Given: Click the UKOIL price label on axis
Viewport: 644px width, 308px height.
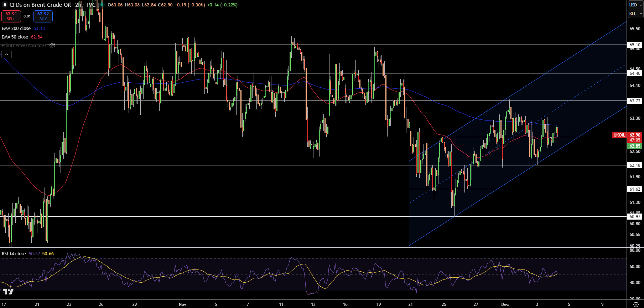Looking at the screenshot, I should tap(619, 135).
